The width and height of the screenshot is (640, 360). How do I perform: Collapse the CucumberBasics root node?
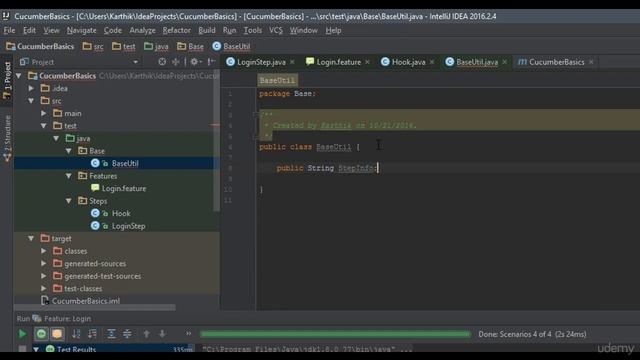(19, 76)
